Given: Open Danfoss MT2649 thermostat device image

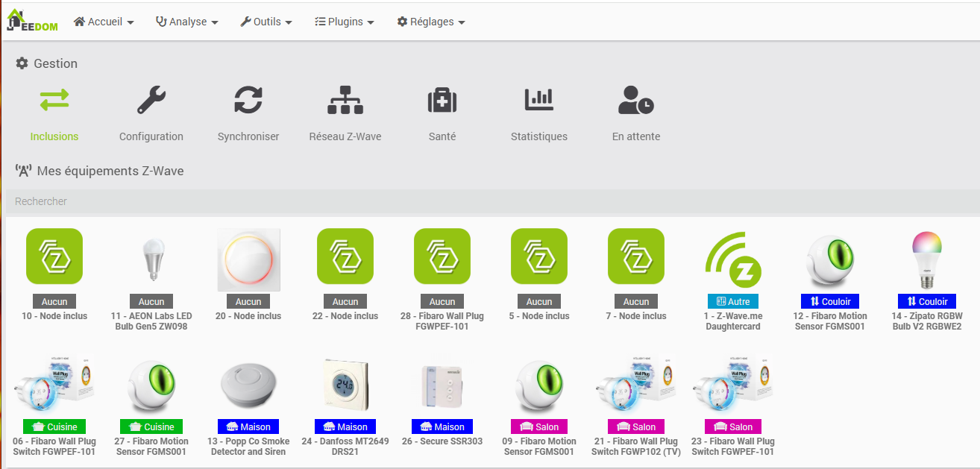Looking at the screenshot, I should [345, 385].
